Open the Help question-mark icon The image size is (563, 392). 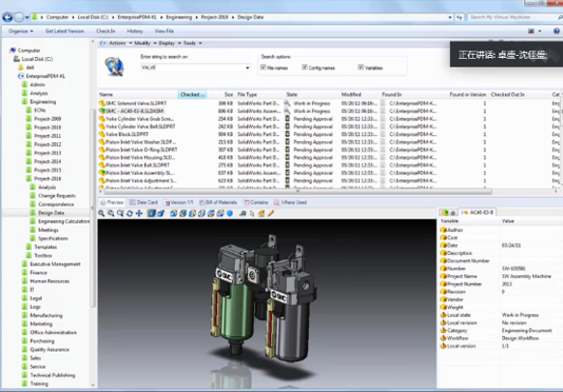556,31
